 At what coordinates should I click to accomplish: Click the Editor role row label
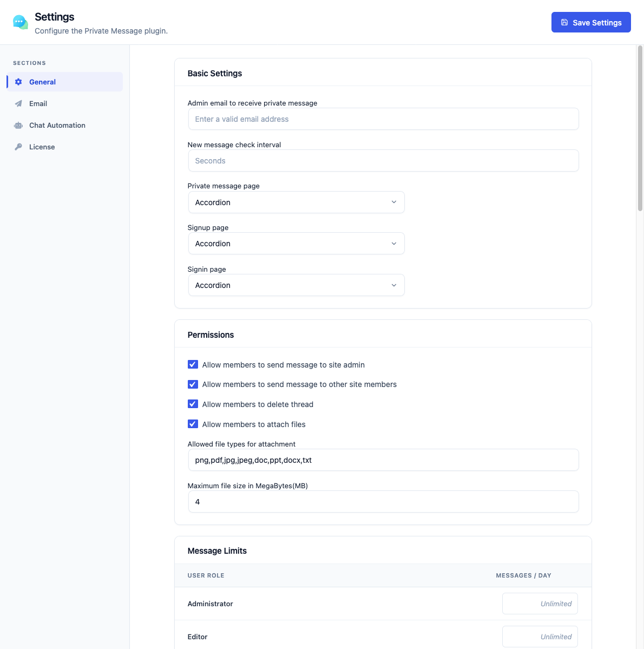pos(198,637)
